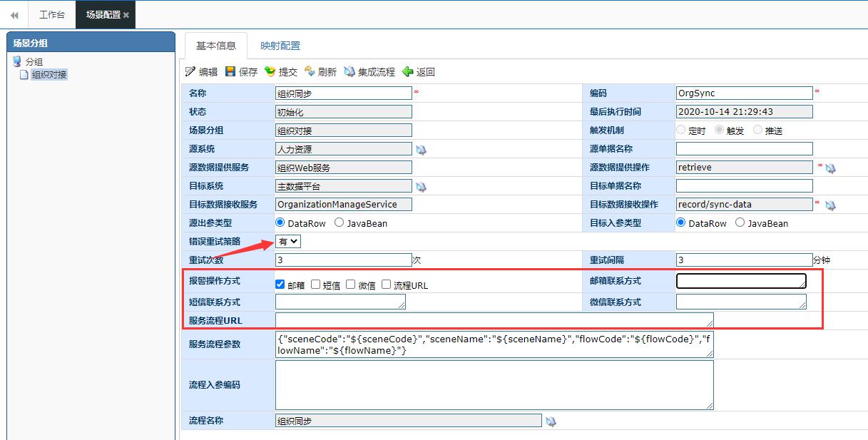Screen dimensions: 868x440
Task: Click the 返回 (Return) green arrow
Action: coord(408,71)
